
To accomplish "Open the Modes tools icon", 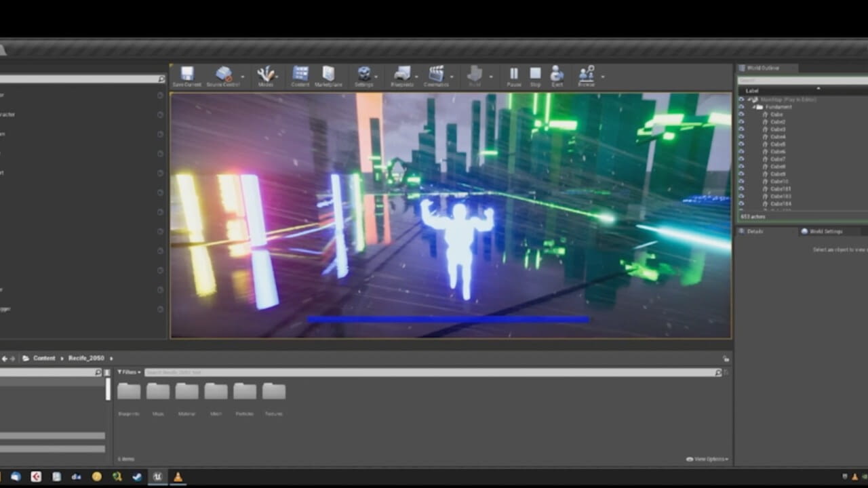I will 266,74.
